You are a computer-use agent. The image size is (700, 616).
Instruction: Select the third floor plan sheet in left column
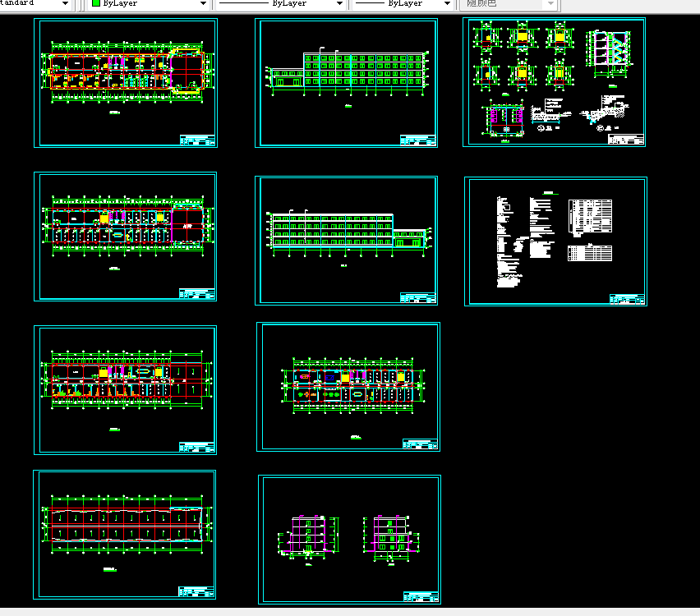126,390
